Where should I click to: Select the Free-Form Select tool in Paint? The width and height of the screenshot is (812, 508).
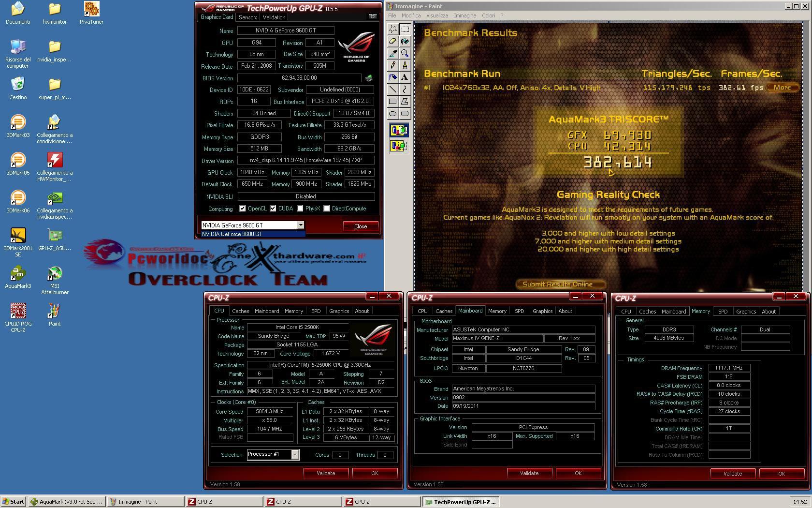[393, 29]
